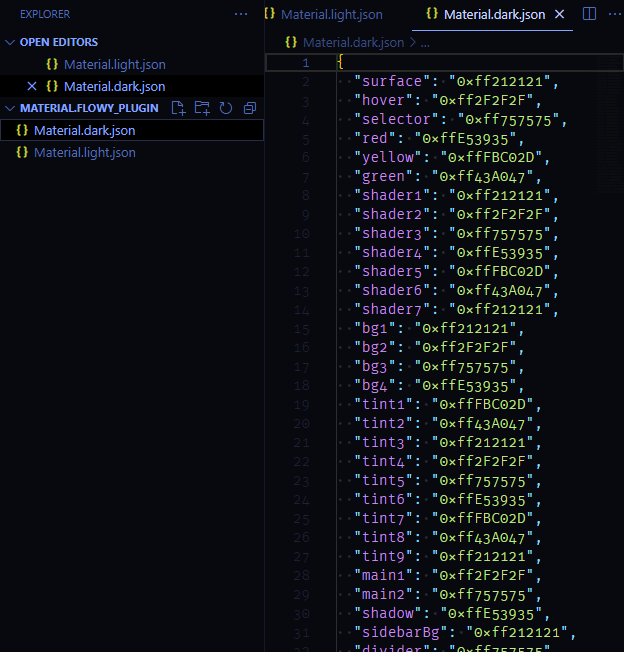The width and height of the screenshot is (624, 652).
Task: Open the editor More Actions ellipsis
Action: pyautogui.click(x=613, y=14)
